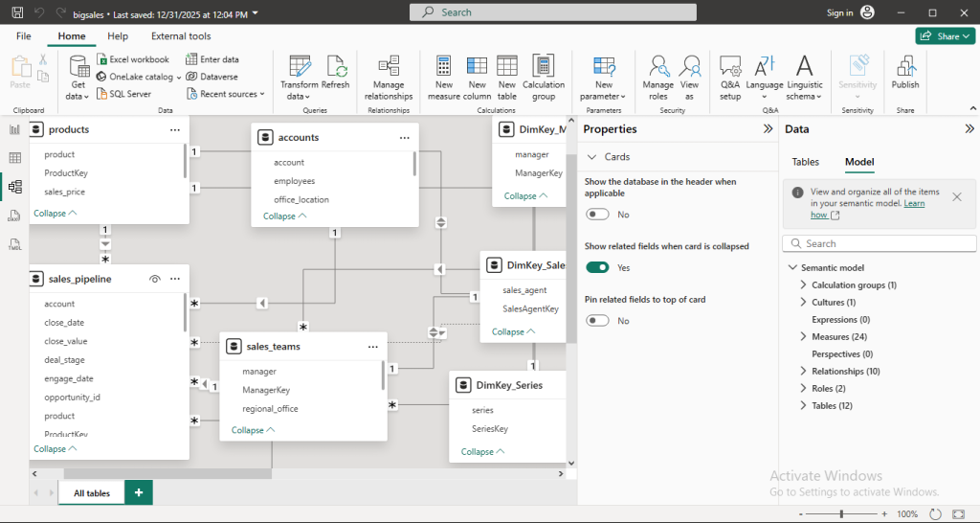Expand Relationships (10) in Semantic model

coord(803,372)
